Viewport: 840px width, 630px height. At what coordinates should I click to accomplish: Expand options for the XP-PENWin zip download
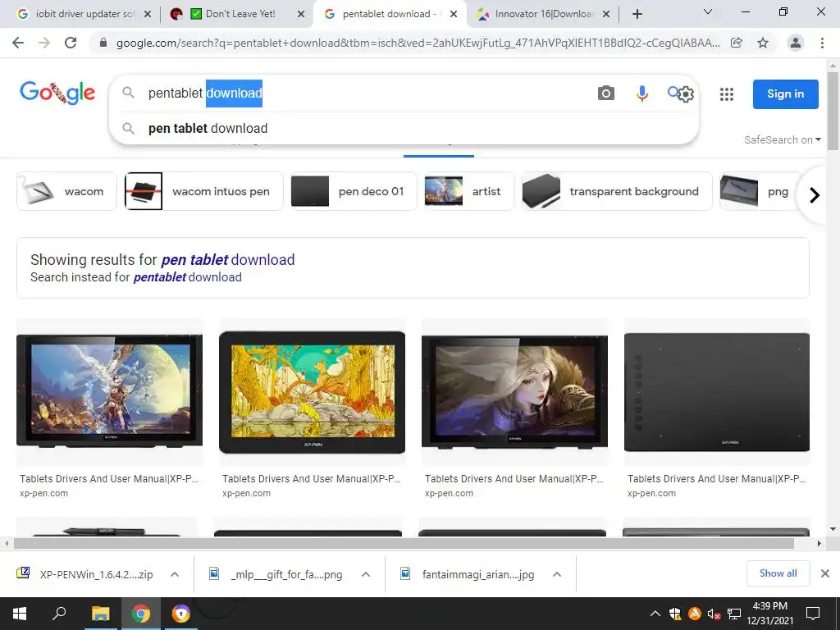coord(175,574)
